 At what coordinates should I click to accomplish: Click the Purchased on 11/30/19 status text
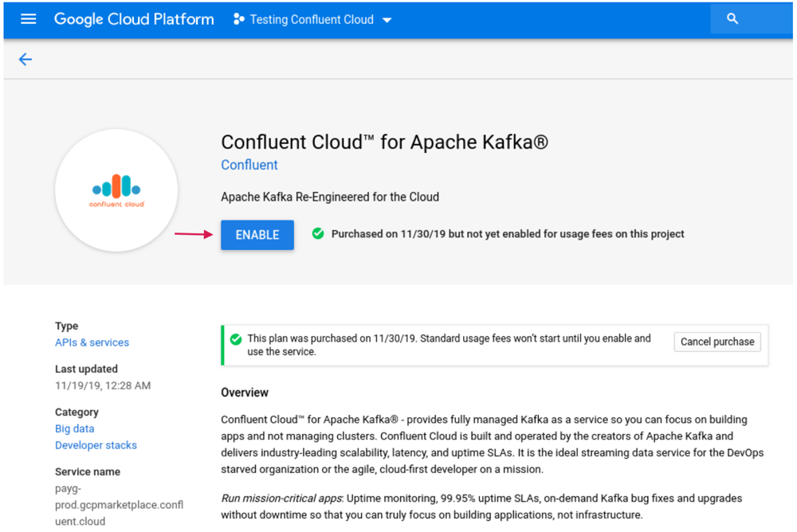tap(508, 234)
